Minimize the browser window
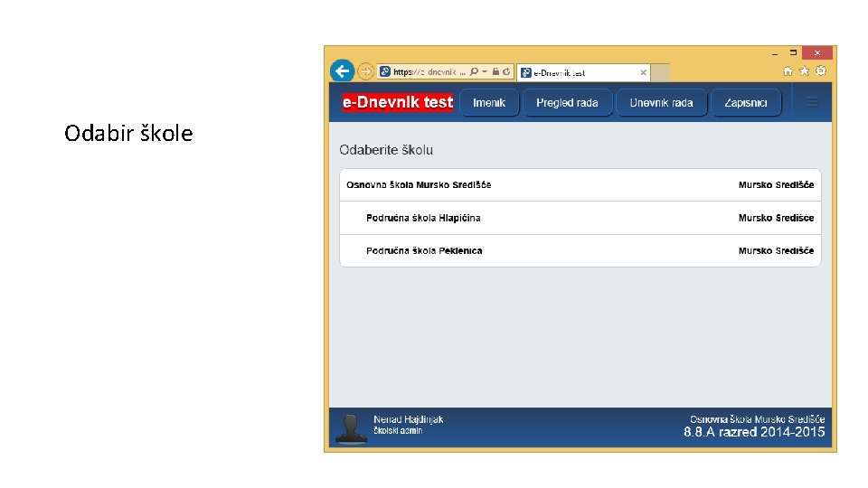The height and width of the screenshot is (488, 868). pos(775,53)
